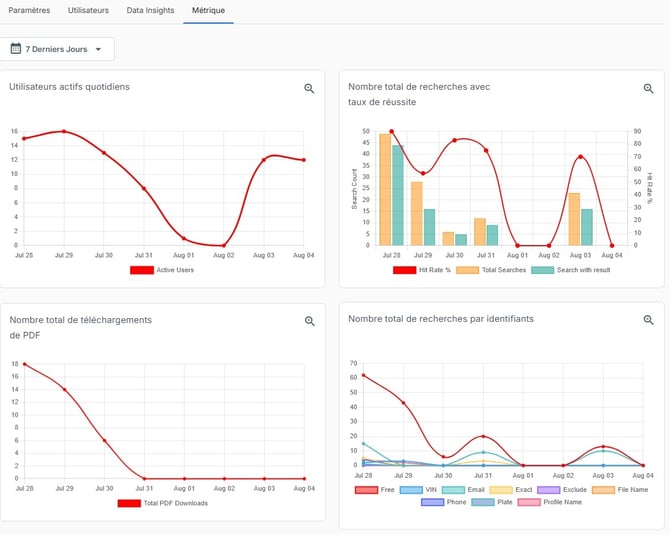Select the Métrique tab
Screen dimensions: 670x535
pos(208,10)
